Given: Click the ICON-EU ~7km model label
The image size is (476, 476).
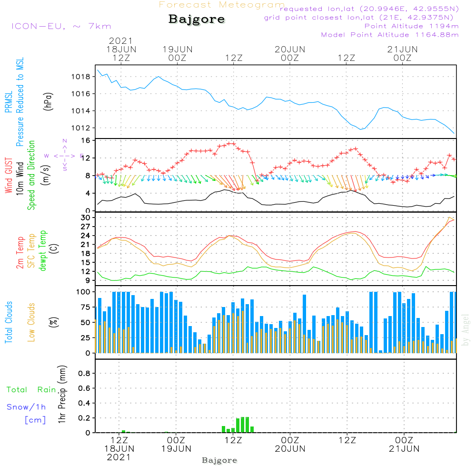Looking at the screenshot, I should [x=61, y=26].
